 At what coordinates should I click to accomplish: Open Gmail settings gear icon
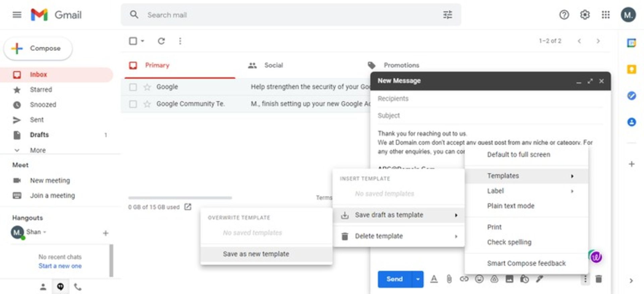[x=585, y=15]
